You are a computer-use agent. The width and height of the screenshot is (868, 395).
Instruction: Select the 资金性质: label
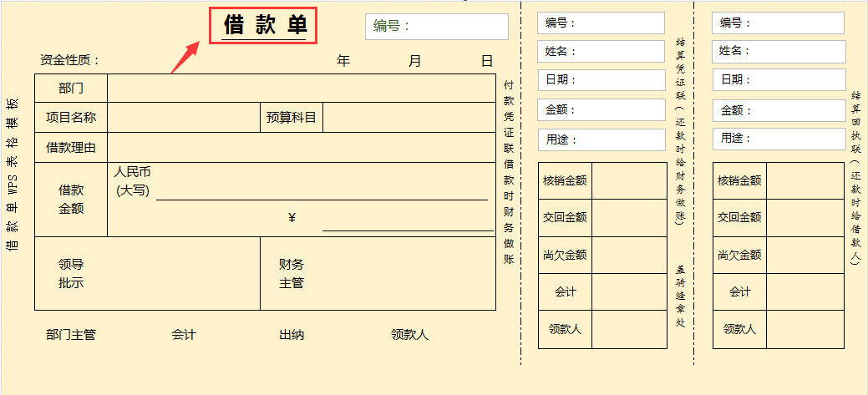(x=69, y=60)
